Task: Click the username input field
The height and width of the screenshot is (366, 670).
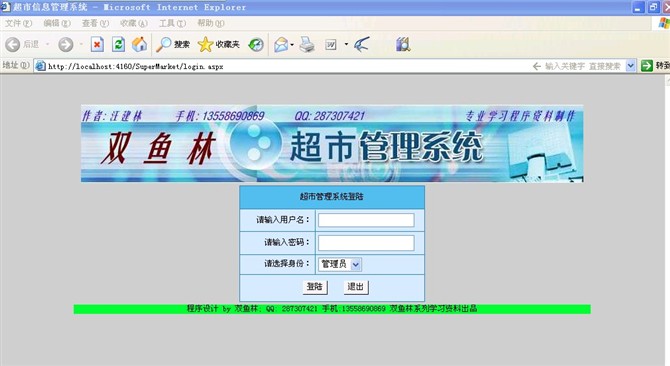Action: point(366,220)
